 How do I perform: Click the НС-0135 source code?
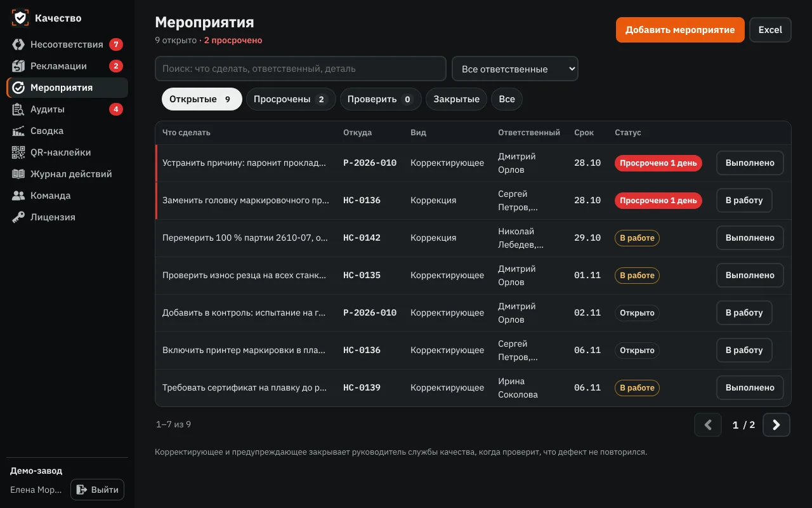point(362,275)
